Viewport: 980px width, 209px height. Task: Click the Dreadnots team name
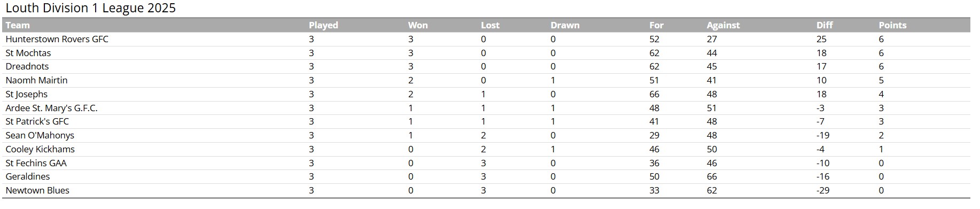click(27, 66)
